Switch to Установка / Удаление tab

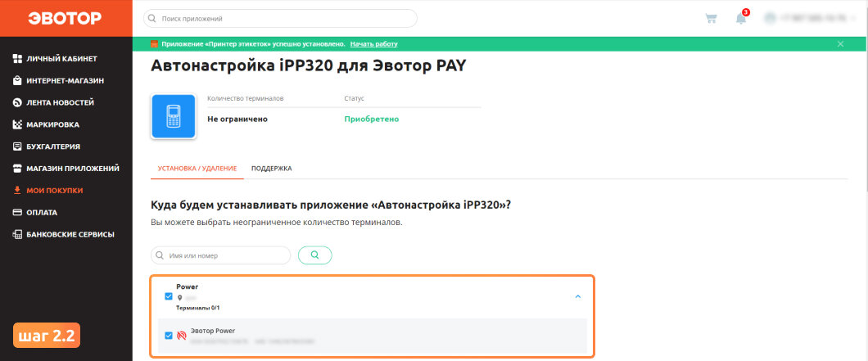197,169
